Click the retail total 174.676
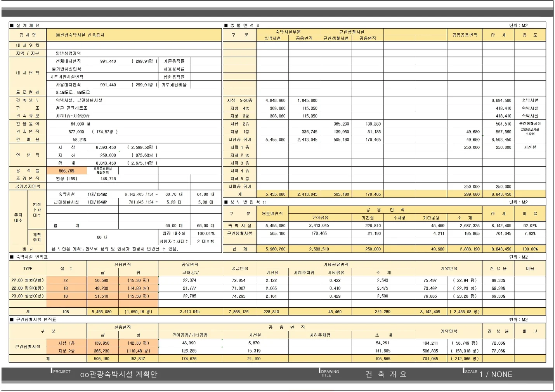The width and height of the screenshot is (555, 392). [x=189, y=359]
